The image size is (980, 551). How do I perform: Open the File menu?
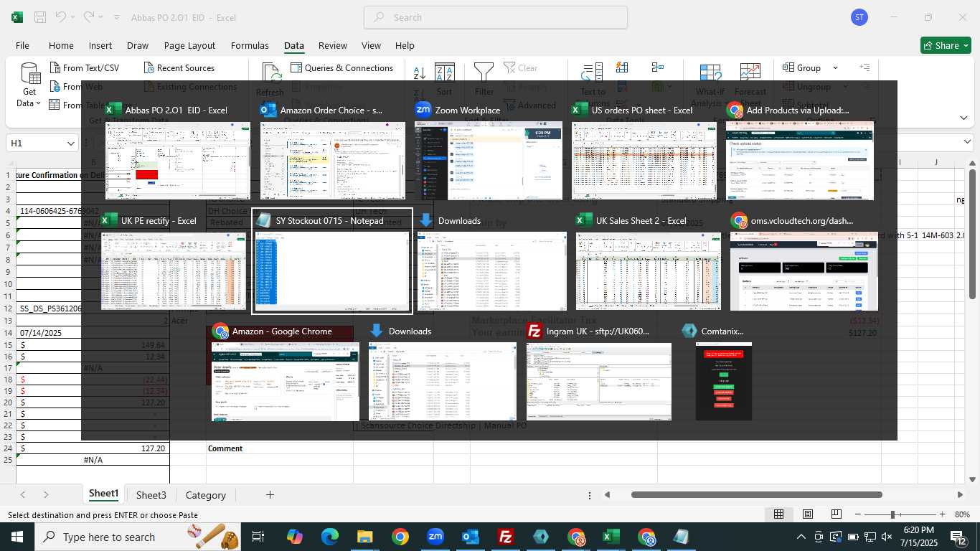22,45
